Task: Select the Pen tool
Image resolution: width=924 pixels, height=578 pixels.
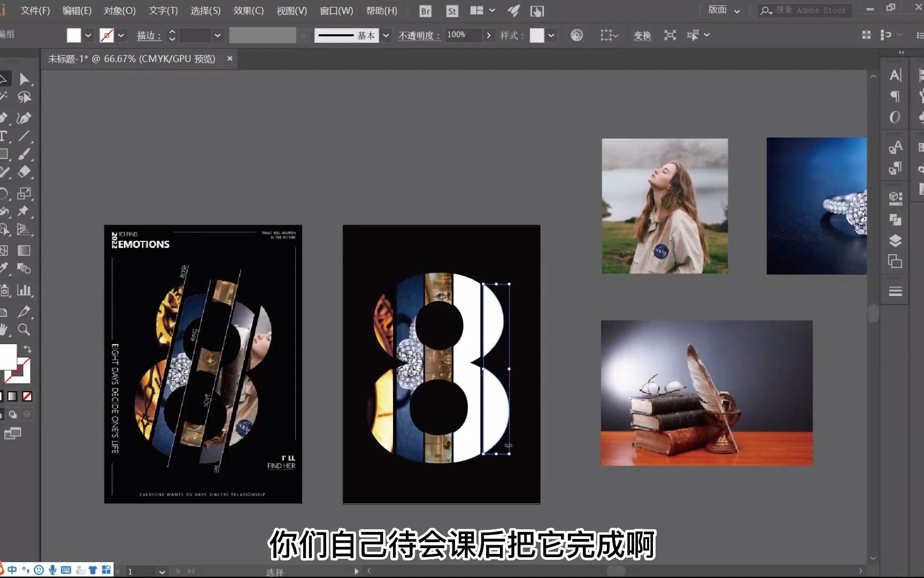Action: coord(24,118)
